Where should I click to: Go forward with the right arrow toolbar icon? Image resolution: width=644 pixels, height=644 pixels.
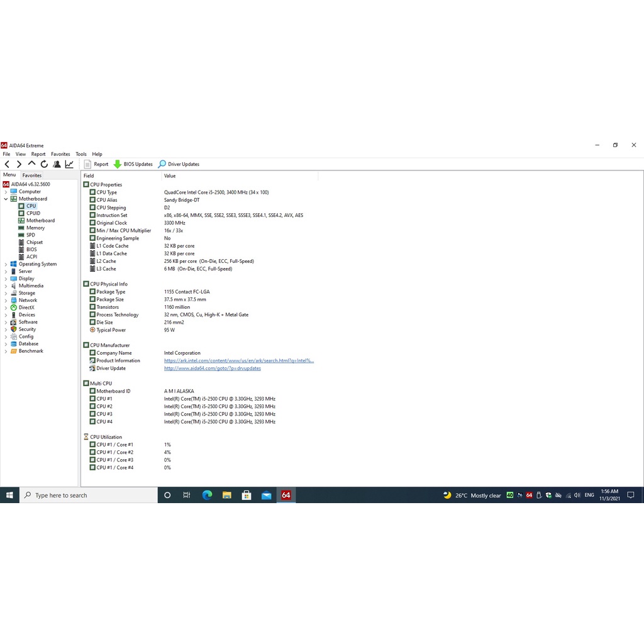(19, 164)
